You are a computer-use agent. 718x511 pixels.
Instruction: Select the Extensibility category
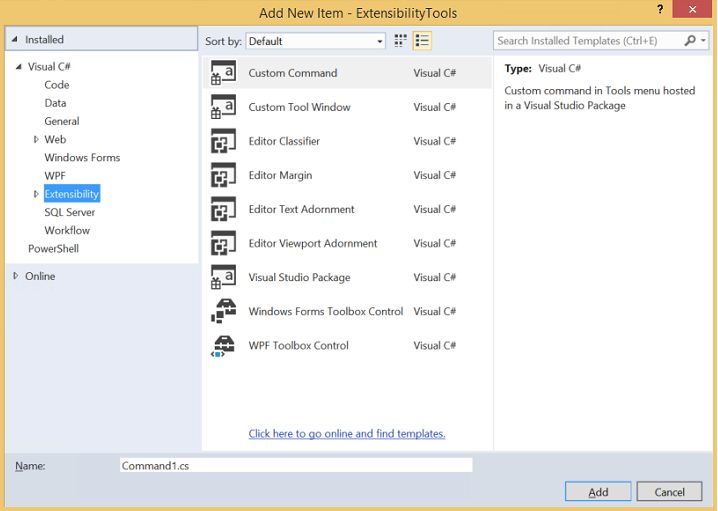(72, 194)
